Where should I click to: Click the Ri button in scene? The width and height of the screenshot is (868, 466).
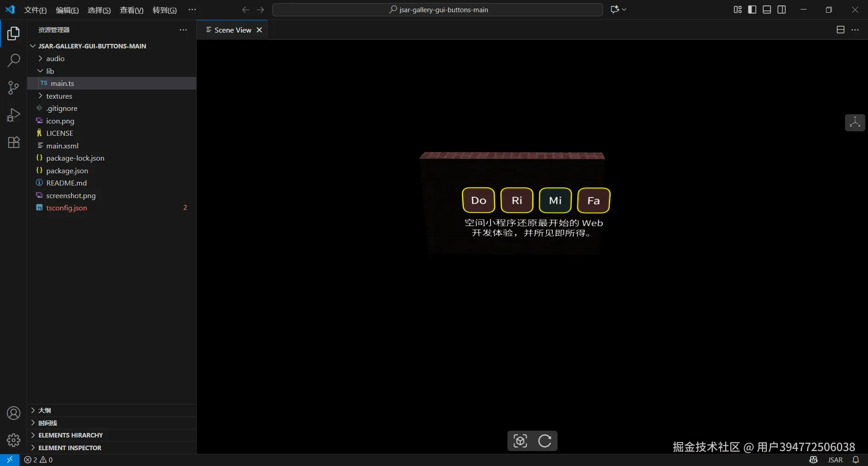click(x=517, y=200)
